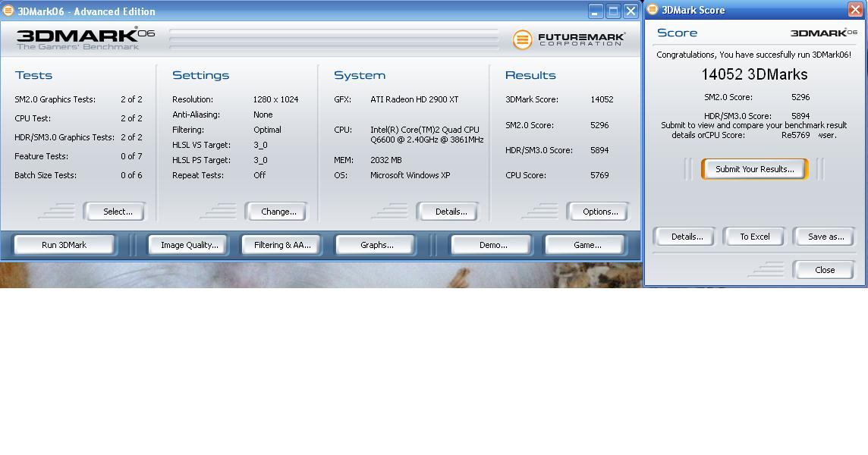Click the Congratulations message text
This screenshot has width=868, height=455.
[x=754, y=55]
